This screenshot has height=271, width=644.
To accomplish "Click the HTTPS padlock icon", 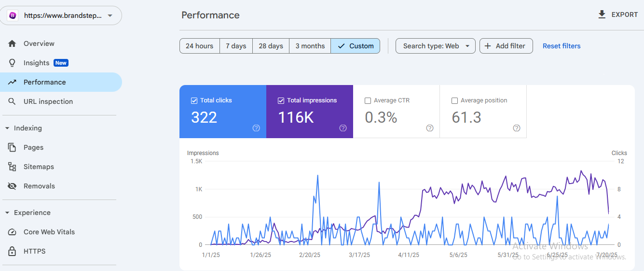I will tap(13, 251).
